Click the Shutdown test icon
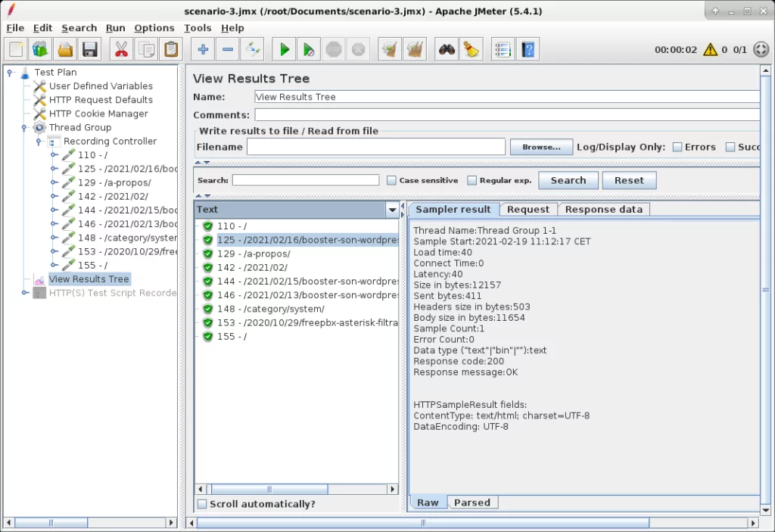The height and width of the screenshot is (532, 775). tap(358, 49)
